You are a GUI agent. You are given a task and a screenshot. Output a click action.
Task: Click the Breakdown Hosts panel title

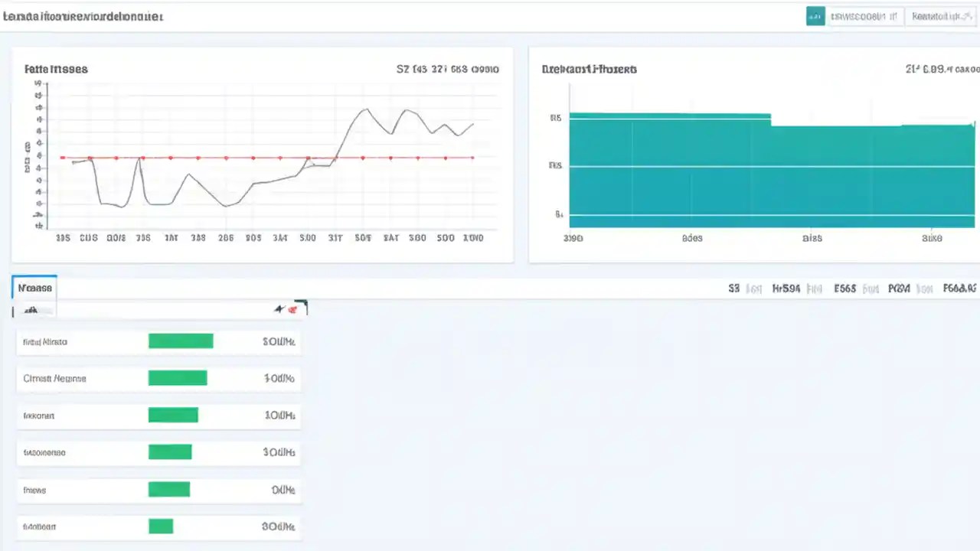(590, 69)
